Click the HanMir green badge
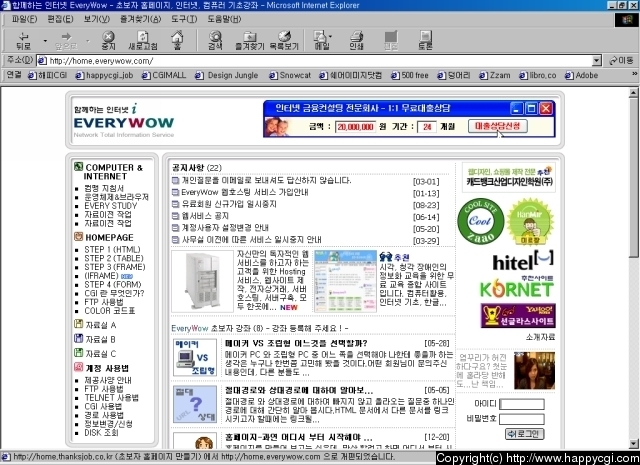This screenshot has height=465, width=640. click(530, 222)
